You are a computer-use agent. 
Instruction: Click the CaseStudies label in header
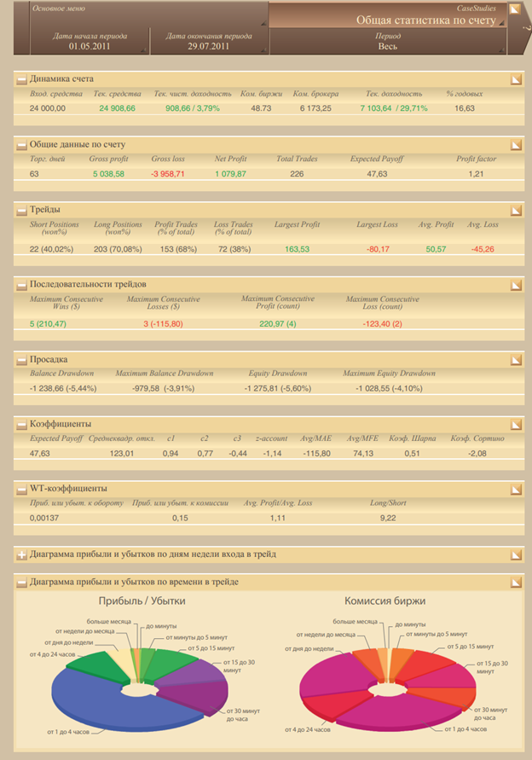pyautogui.click(x=477, y=9)
